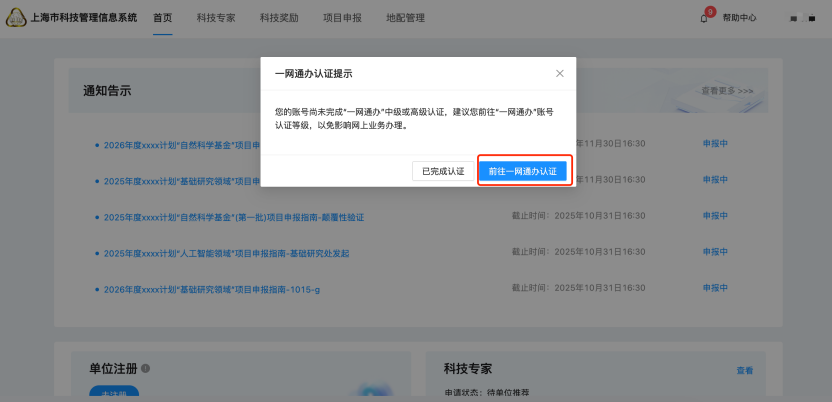Click 申报中 status for the 1015-g notice
832x402 pixels.
pyautogui.click(x=715, y=289)
